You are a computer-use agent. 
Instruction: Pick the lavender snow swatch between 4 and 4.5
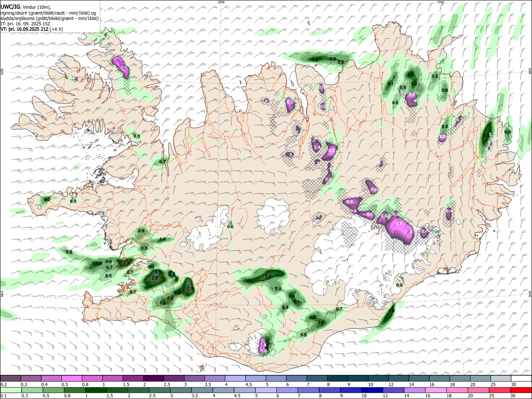coord(235,379)
